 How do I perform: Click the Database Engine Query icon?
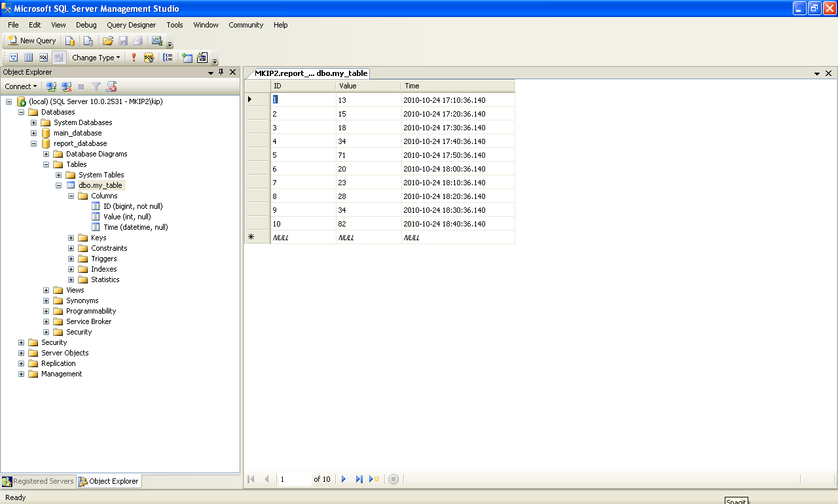(70, 41)
